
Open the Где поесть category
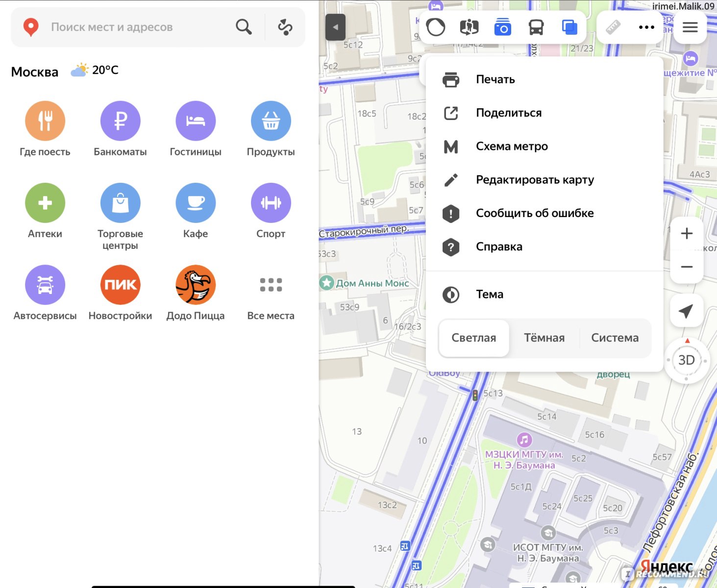point(45,129)
